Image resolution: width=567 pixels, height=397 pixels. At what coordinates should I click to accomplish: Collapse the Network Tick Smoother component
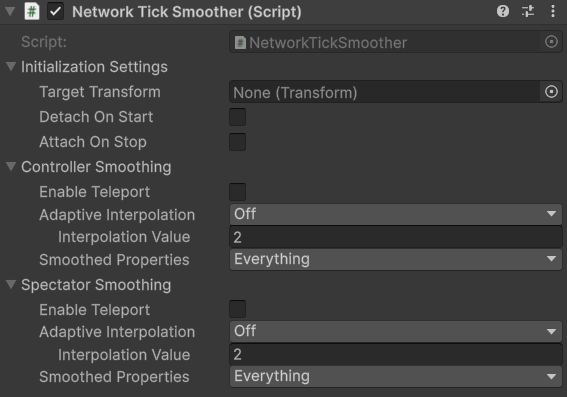(10, 11)
